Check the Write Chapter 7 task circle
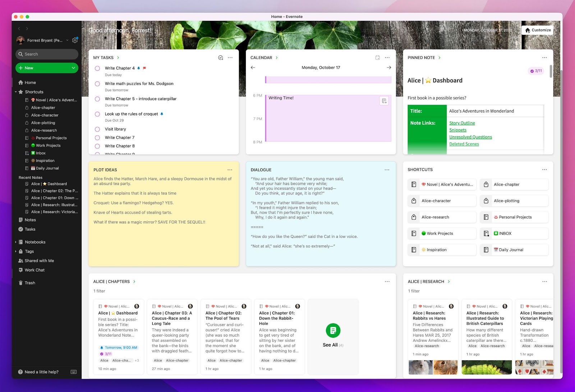The image size is (575, 392). (x=97, y=138)
